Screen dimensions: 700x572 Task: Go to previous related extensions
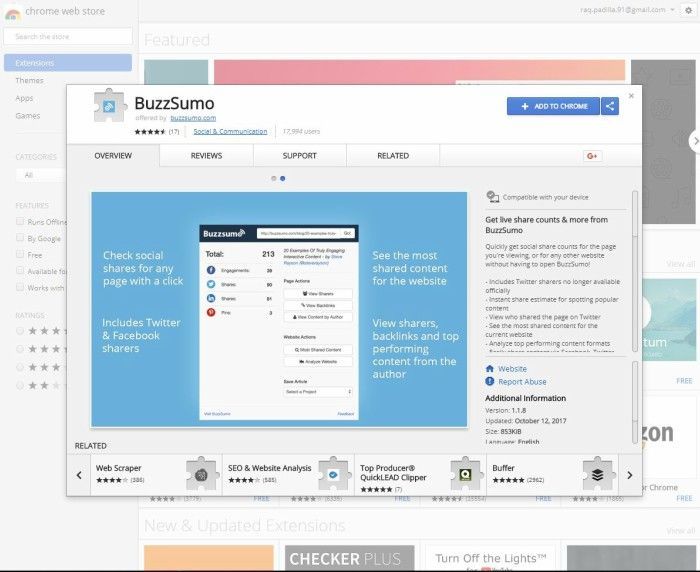tap(79, 475)
